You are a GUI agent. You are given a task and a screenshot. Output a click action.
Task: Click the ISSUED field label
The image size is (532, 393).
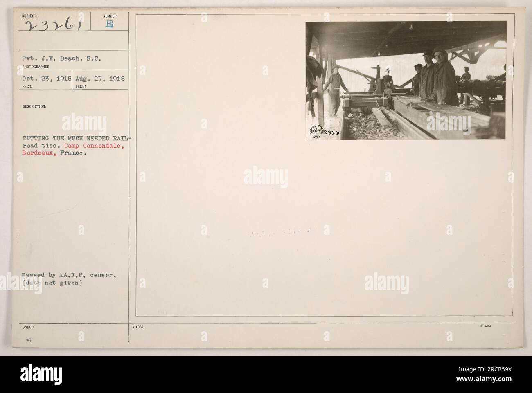click(27, 327)
